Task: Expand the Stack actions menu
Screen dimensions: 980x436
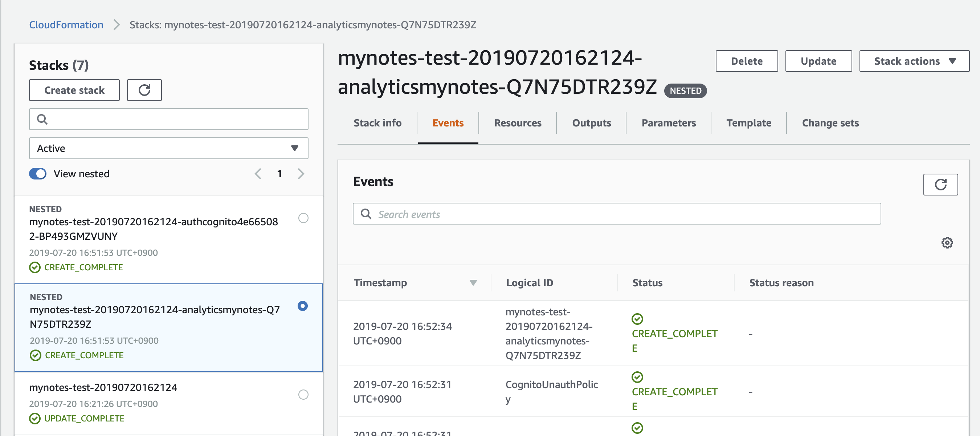Action: click(914, 61)
